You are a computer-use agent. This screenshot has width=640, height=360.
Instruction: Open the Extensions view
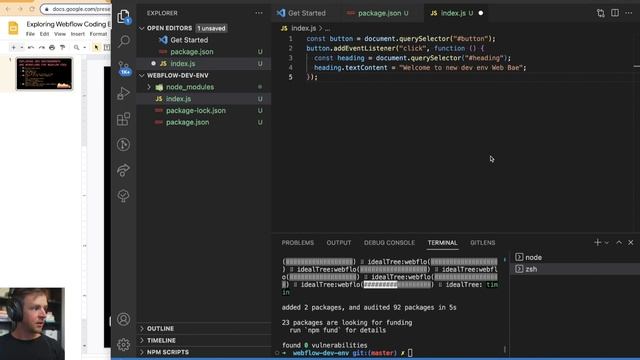click(123, 119)
